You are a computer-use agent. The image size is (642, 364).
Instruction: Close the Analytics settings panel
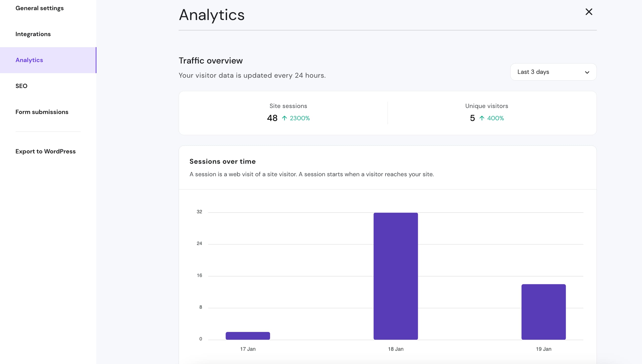pos(589,12)
